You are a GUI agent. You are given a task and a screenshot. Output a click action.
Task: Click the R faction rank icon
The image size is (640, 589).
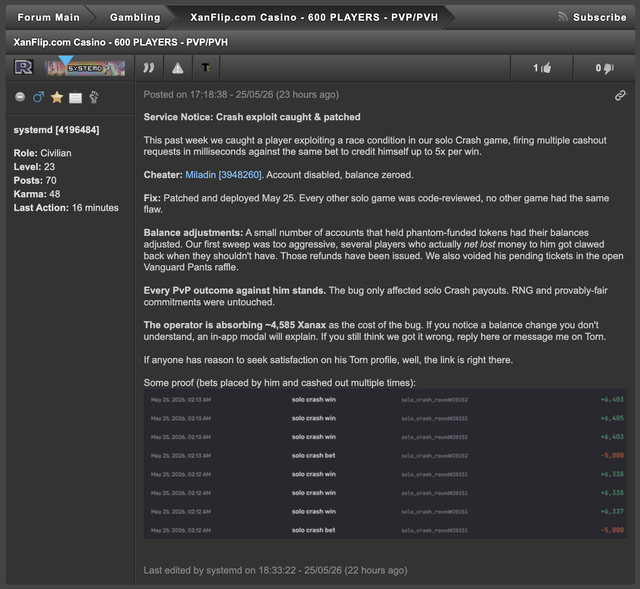[23, 67]
